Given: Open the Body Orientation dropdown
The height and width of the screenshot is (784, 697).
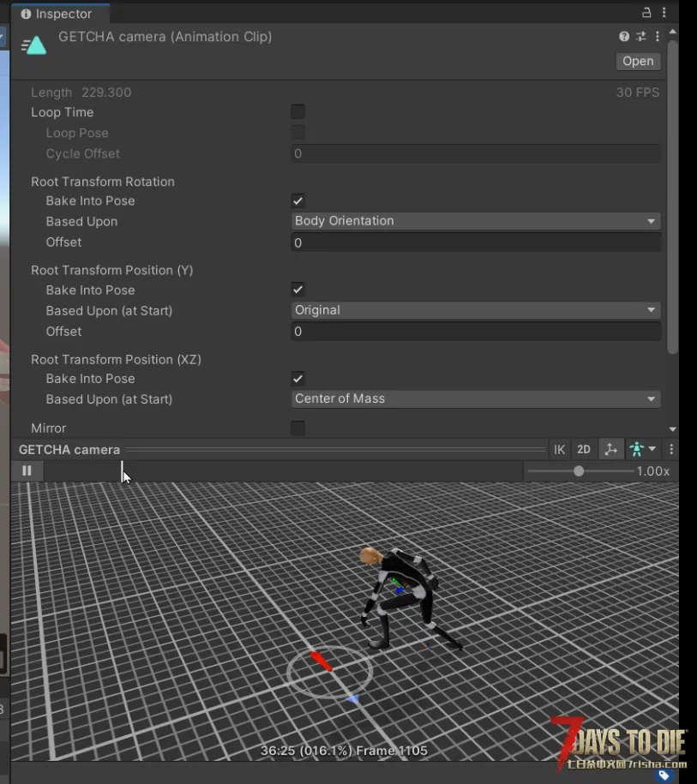Looking at the screenshot, I should pos(475,221).
